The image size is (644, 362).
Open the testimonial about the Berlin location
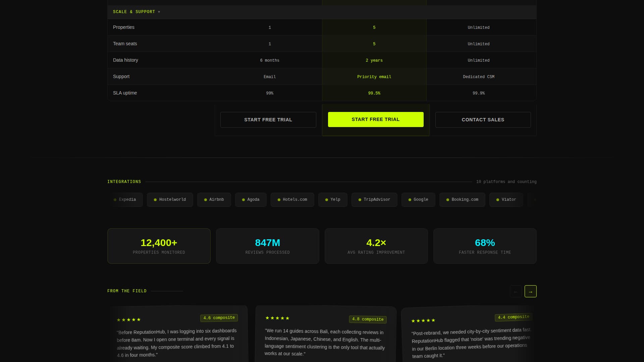469,334
